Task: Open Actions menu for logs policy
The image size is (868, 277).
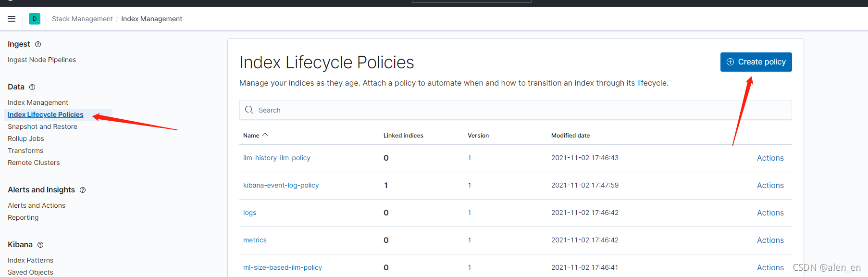Action: [770, 213]
